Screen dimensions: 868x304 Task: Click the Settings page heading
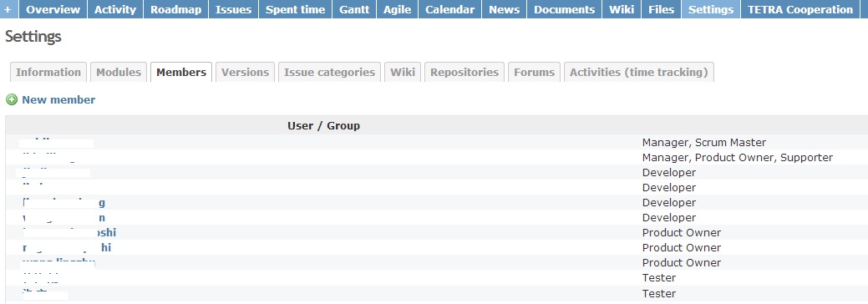(33, 37)
